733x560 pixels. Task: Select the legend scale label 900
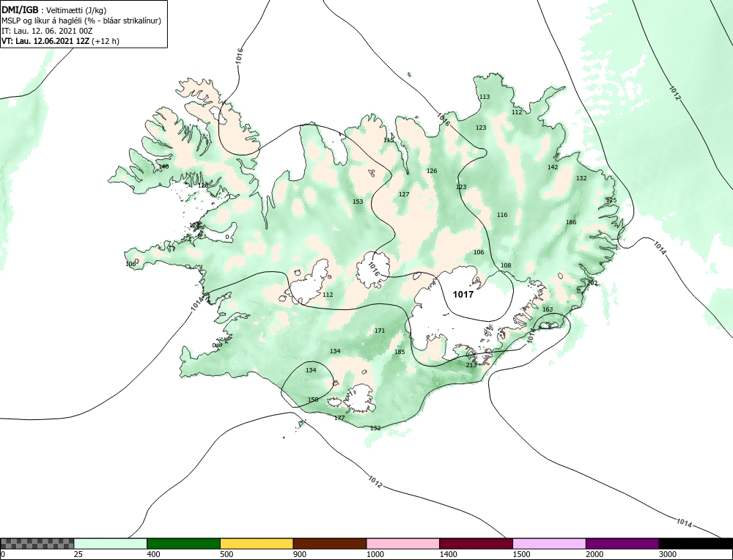point(300,554)
